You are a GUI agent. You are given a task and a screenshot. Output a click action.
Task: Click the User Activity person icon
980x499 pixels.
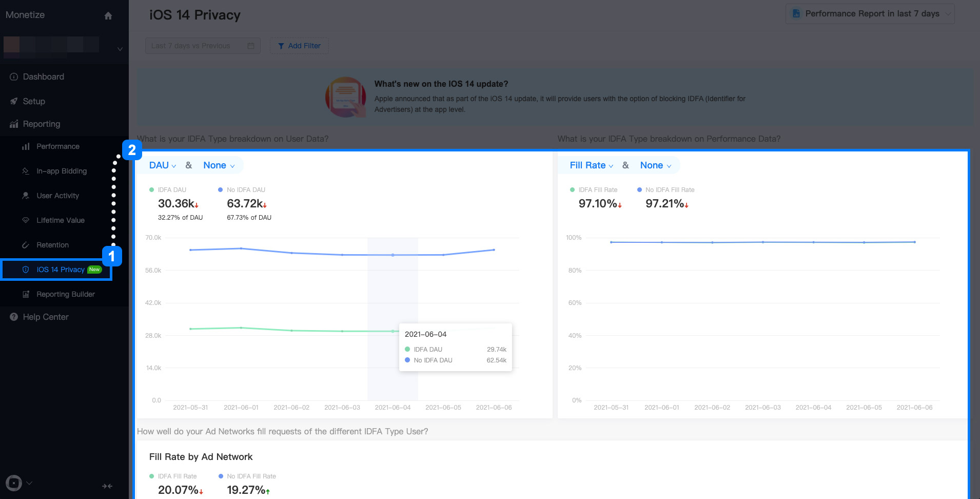click(x=26, y=196)
